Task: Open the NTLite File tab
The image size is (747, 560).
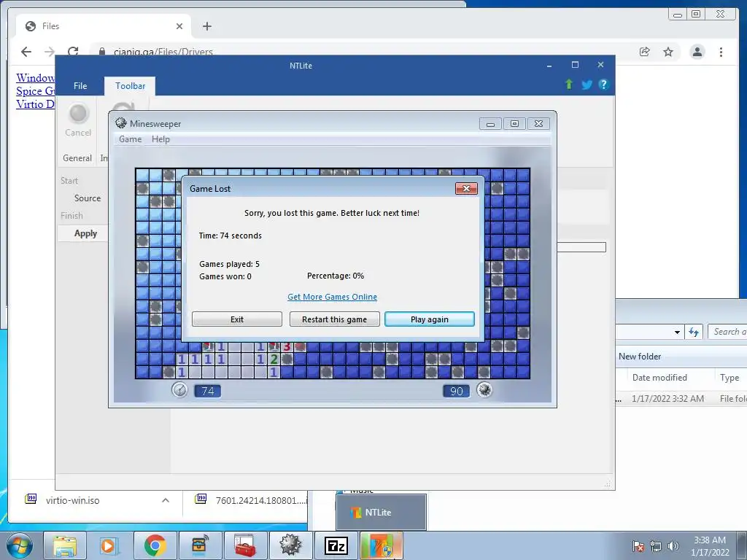Action: tap(80, 86)
